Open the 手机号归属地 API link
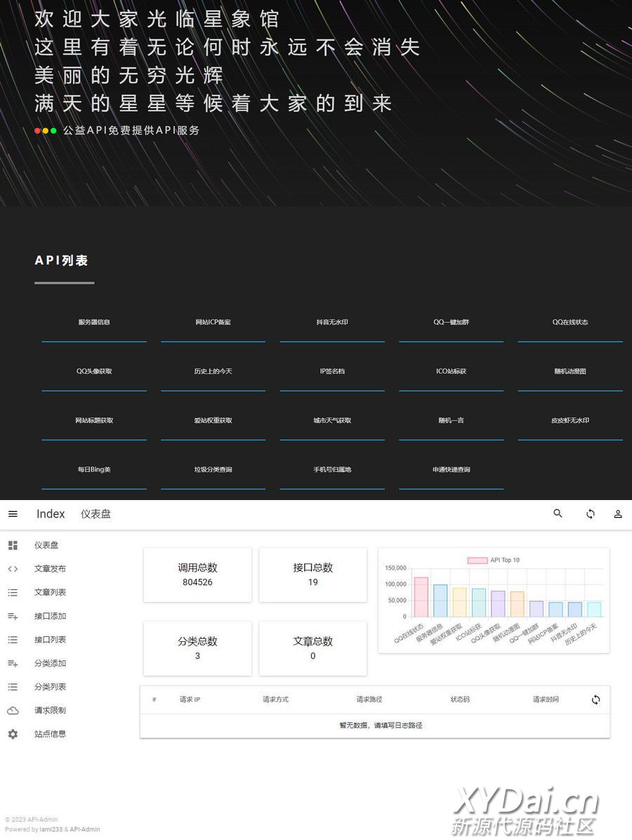The height and width of the screenshot is (840, 632). [x=332, y=470]
